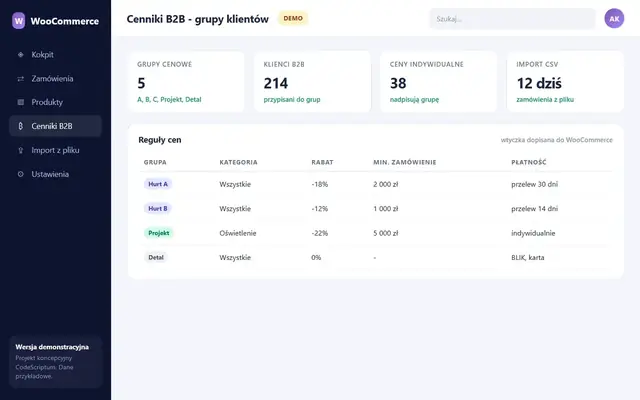The width and height of the screenshot is (640, 400).
Task: Click the PŁATNOŚĆ column header
Action: [529, 162]
